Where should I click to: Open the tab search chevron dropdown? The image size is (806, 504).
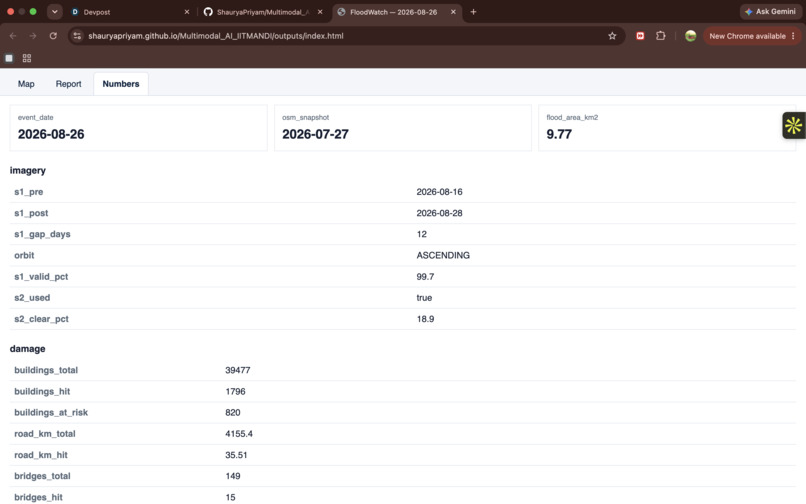[54, 11]
